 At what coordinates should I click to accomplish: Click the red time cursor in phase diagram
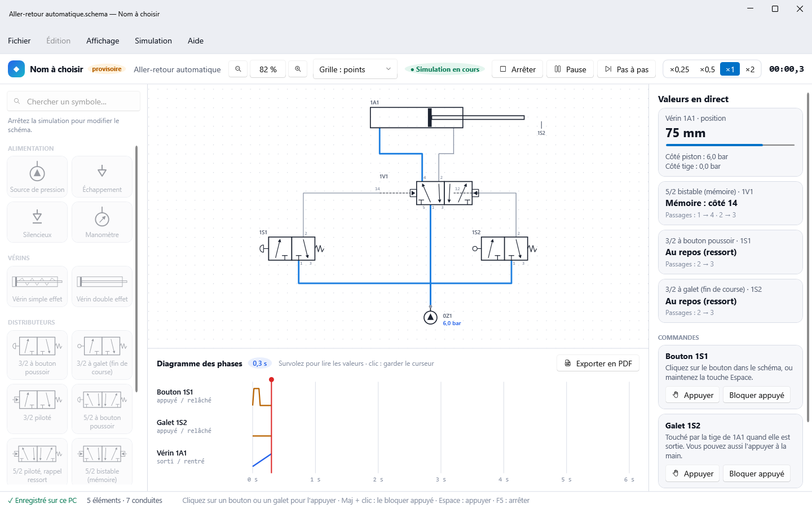(x=271, y=426)
